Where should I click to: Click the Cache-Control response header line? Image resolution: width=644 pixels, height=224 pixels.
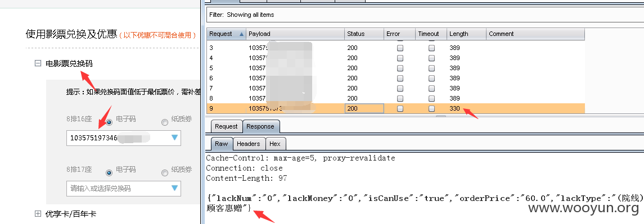pos(301,158)
